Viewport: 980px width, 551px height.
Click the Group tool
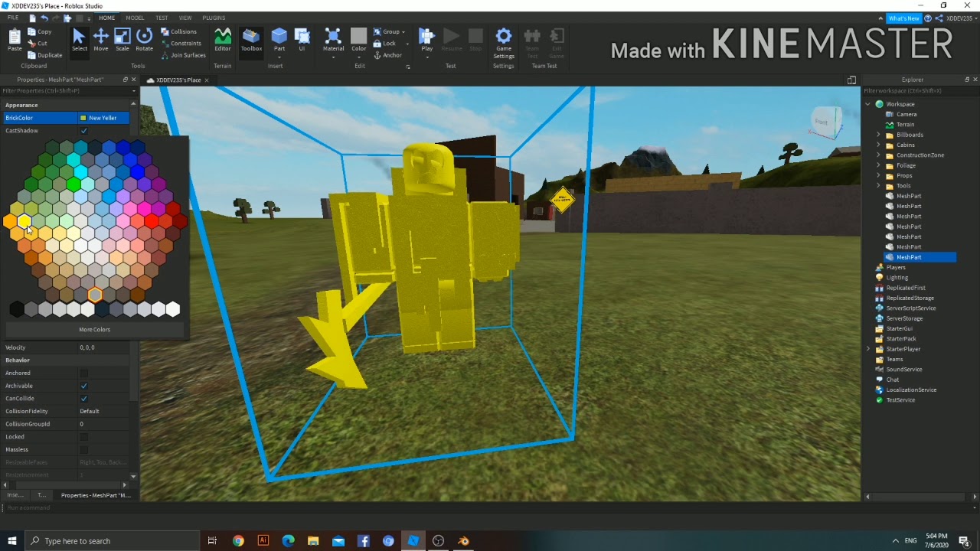point(387,32)
